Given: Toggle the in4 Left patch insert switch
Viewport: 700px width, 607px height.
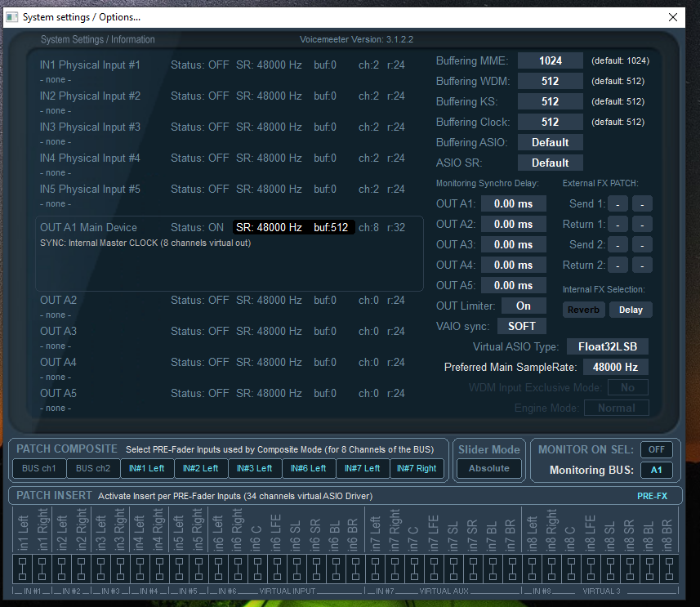Looking at the screenshot, I should point(140,569).
